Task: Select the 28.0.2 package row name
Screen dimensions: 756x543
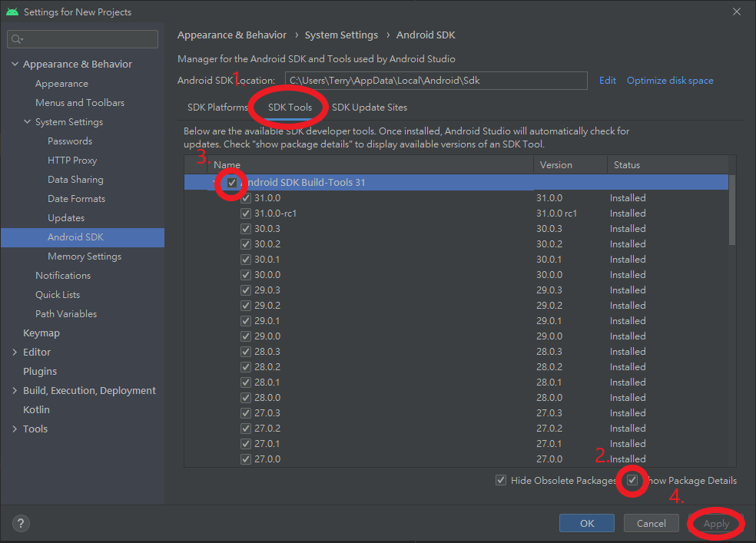Action: [267, 367]
